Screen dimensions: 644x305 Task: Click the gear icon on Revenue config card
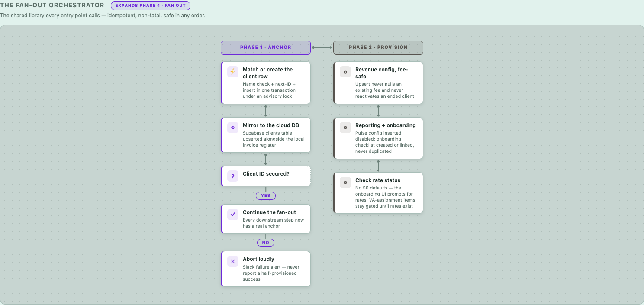tap(345, 72)
